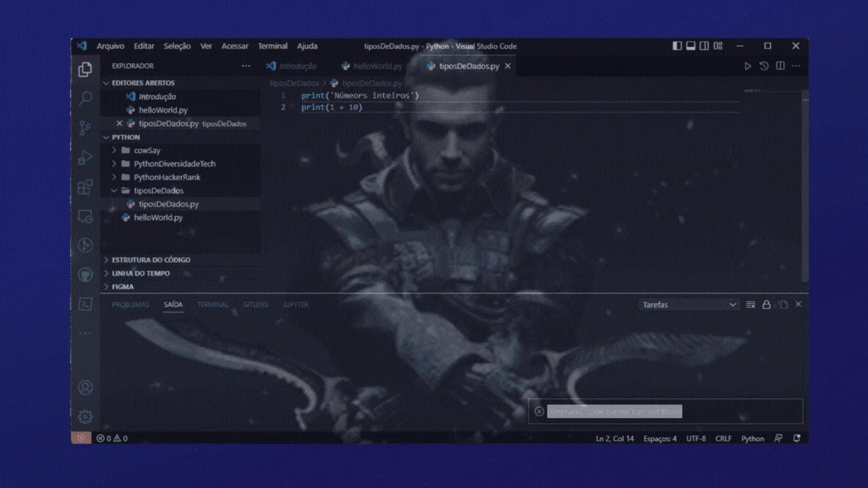Toggle primary side bar visibility
868x488 pixels.
click(x=678, y=46)
